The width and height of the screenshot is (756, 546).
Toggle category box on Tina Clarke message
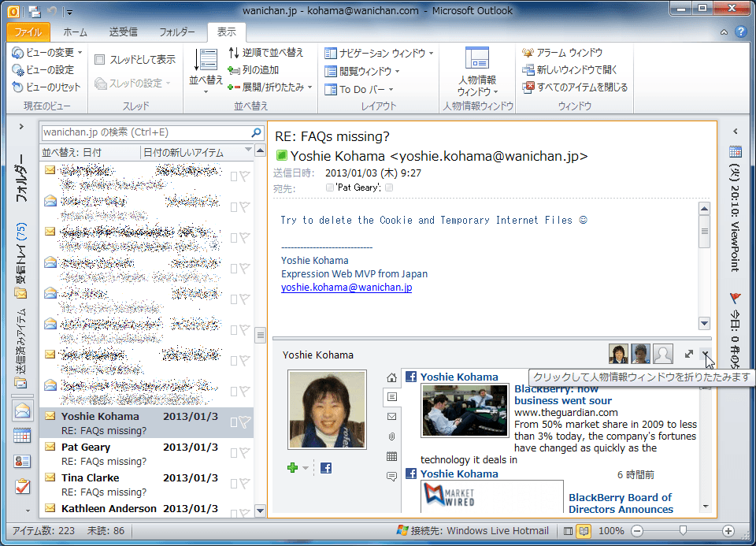pos(233,484)
